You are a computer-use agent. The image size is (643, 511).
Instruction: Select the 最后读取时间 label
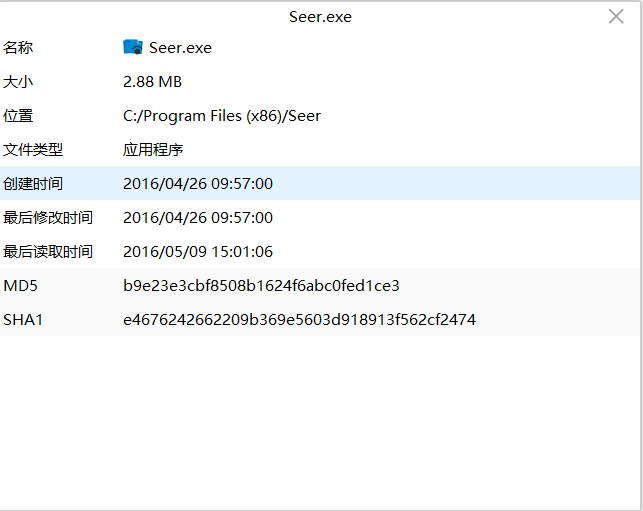(x=48, y=251)
